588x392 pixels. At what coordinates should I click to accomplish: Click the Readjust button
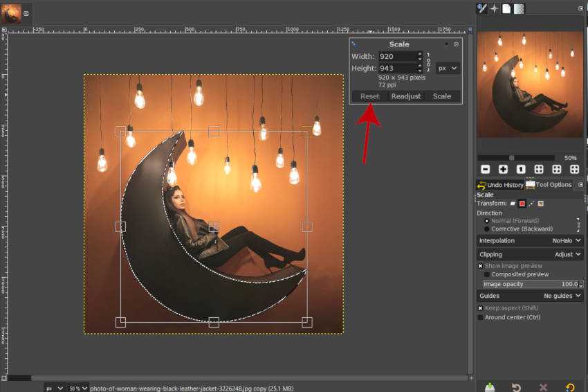405,96
